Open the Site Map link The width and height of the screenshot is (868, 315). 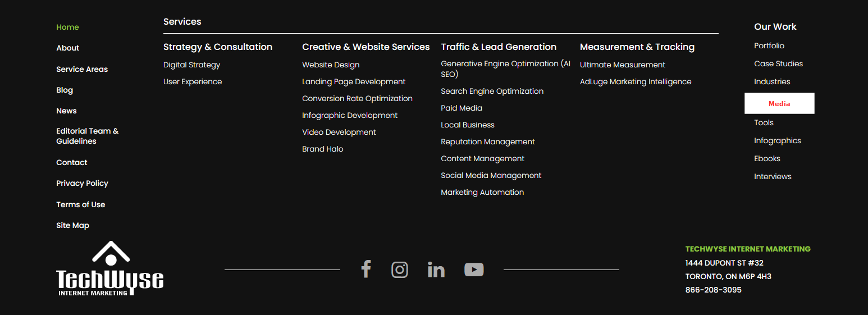[72, 225]
